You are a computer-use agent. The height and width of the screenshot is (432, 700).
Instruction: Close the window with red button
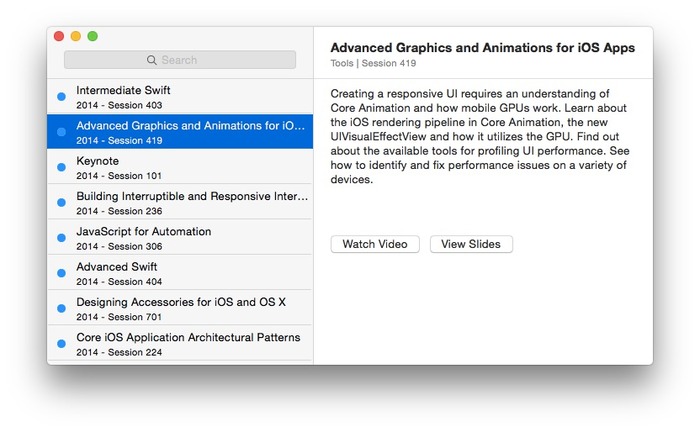click(x=59, y=36)
